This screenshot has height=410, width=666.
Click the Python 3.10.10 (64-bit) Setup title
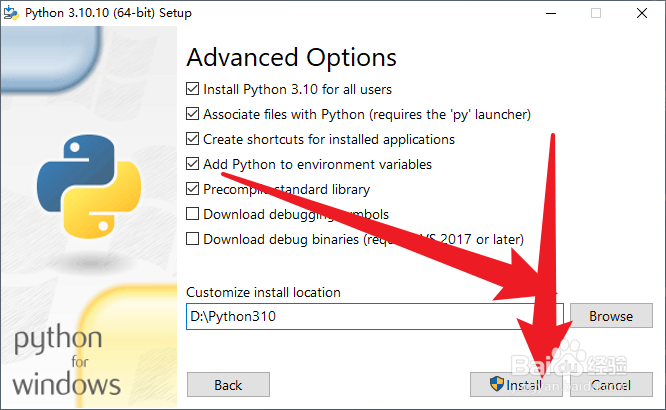pyautogui.click(x=108, y=13)
